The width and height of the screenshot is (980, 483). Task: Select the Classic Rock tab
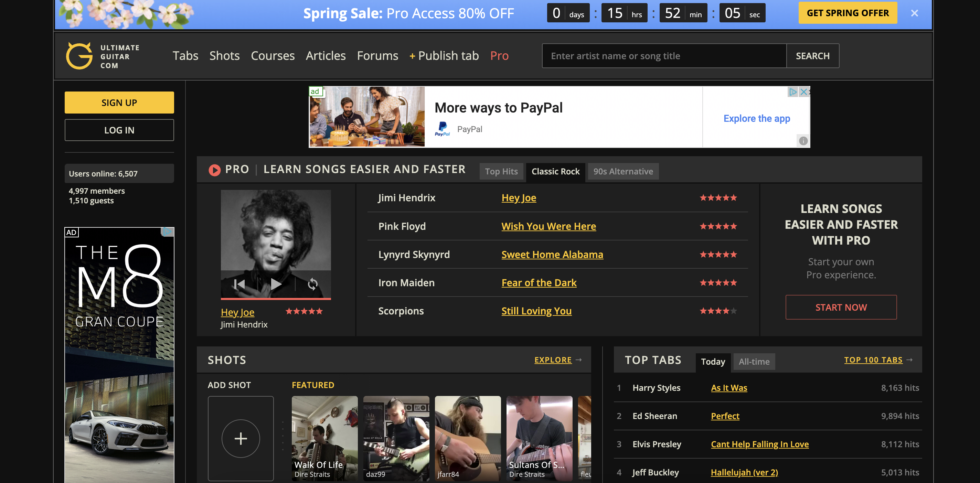pyautogui.click(x=555, y=172)
